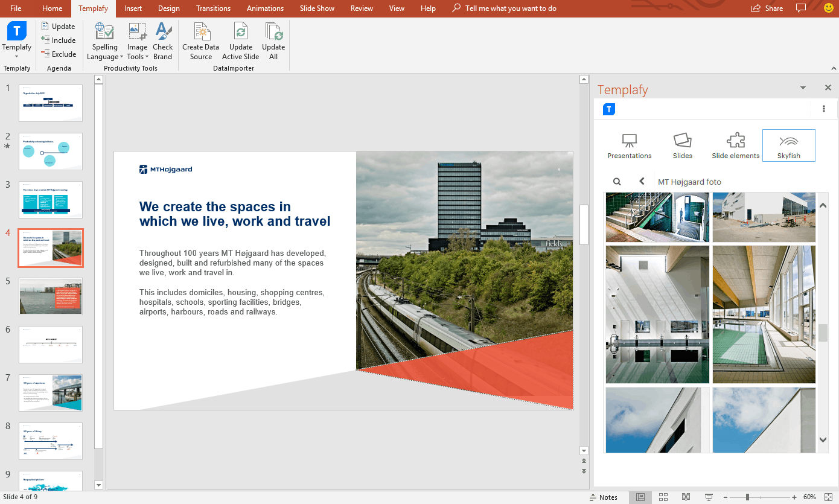Select slide 5 thumbnail

[51, 296]
